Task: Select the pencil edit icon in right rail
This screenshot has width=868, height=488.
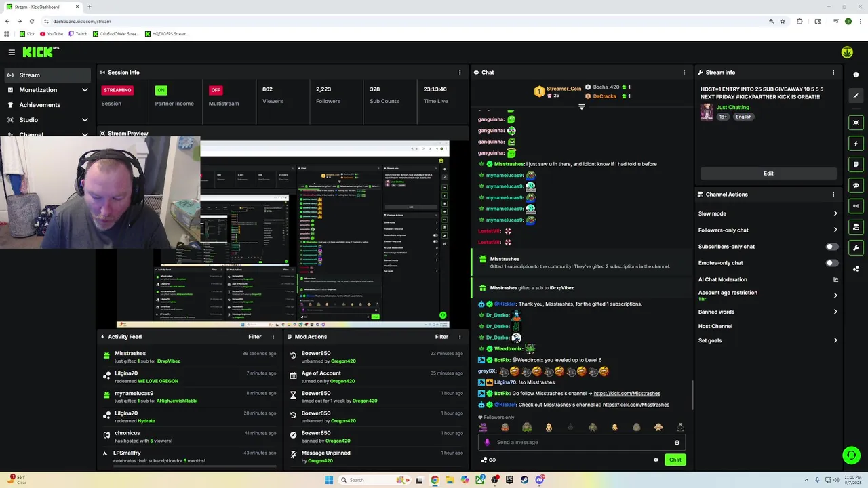Action: [x=856, y=96]
